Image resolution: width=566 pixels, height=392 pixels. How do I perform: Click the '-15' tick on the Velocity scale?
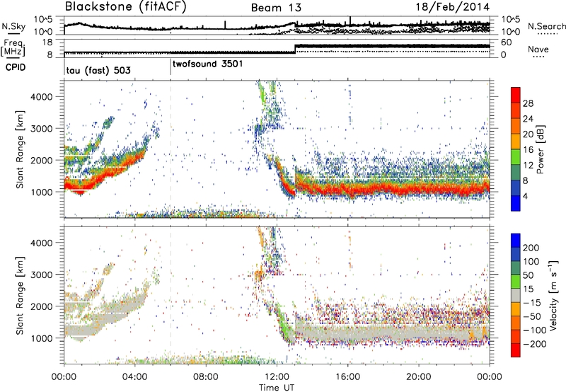[532, 303]
